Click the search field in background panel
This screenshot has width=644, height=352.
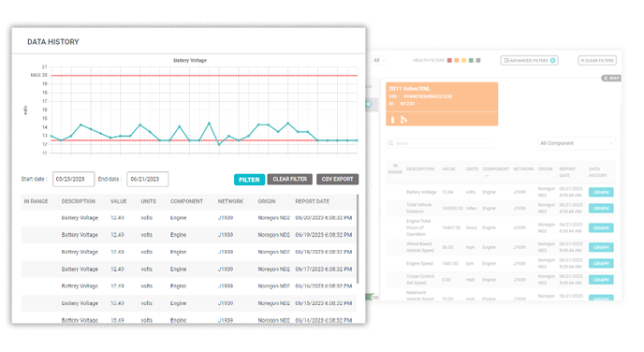point(440,143)
